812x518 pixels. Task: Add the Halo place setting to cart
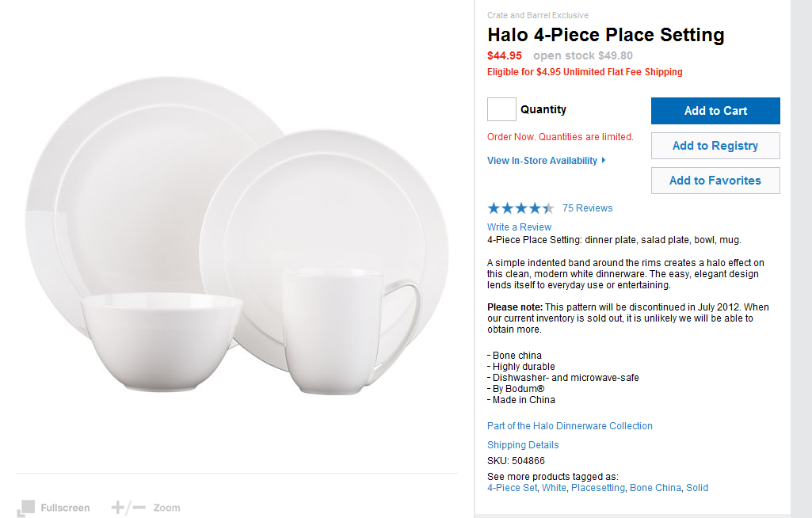click(715, 111)
